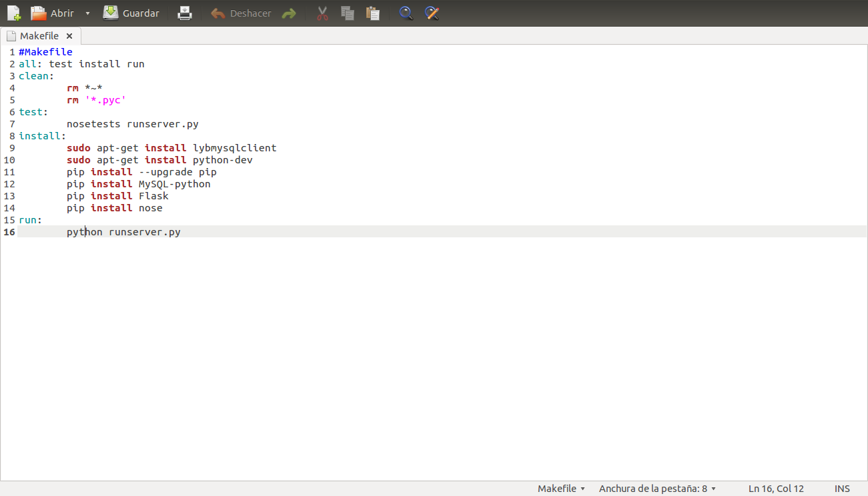868x496 pixels.
Task: Paste from clipboard using the paste icon
Action: [373, 13]
